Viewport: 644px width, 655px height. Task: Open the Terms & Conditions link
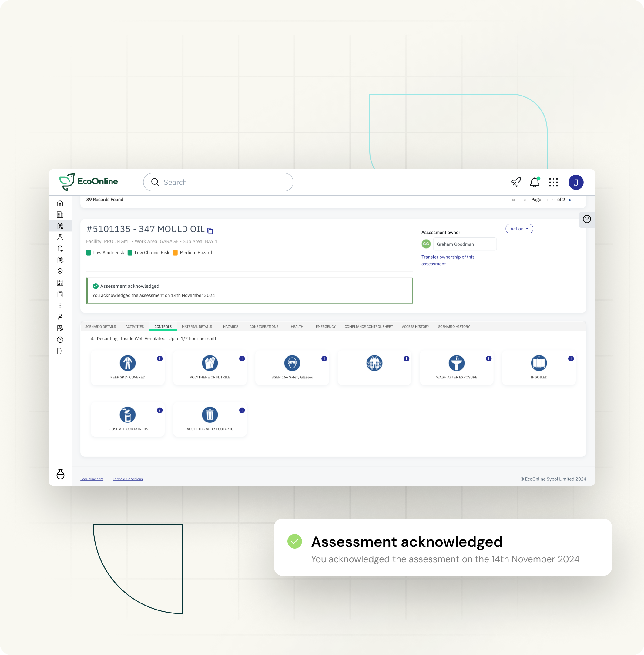pos(128,479)
